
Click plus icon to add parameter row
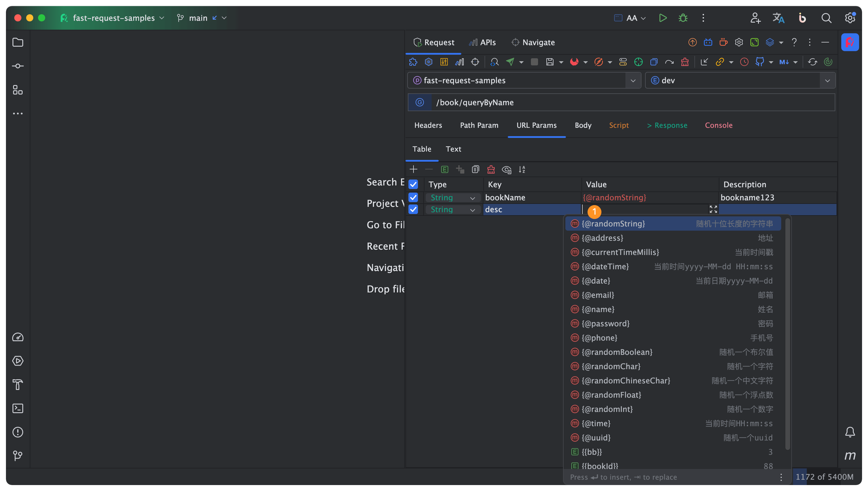[413, 169]
